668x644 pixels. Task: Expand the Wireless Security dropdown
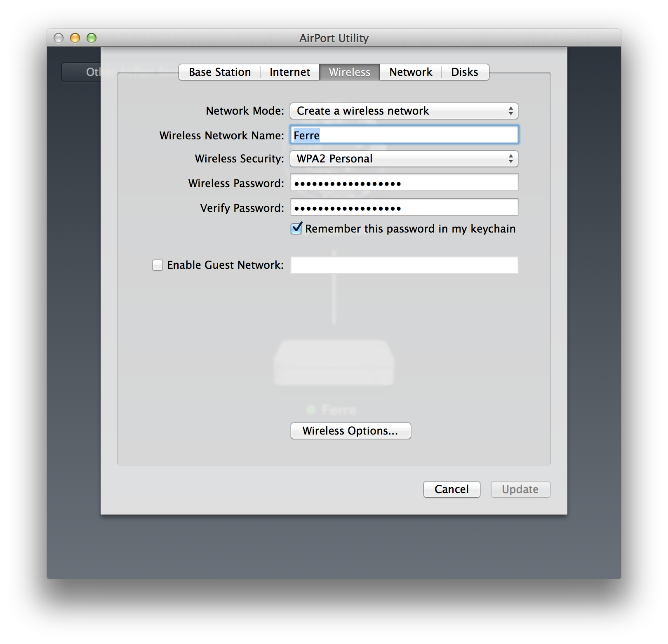click(404, 159)
